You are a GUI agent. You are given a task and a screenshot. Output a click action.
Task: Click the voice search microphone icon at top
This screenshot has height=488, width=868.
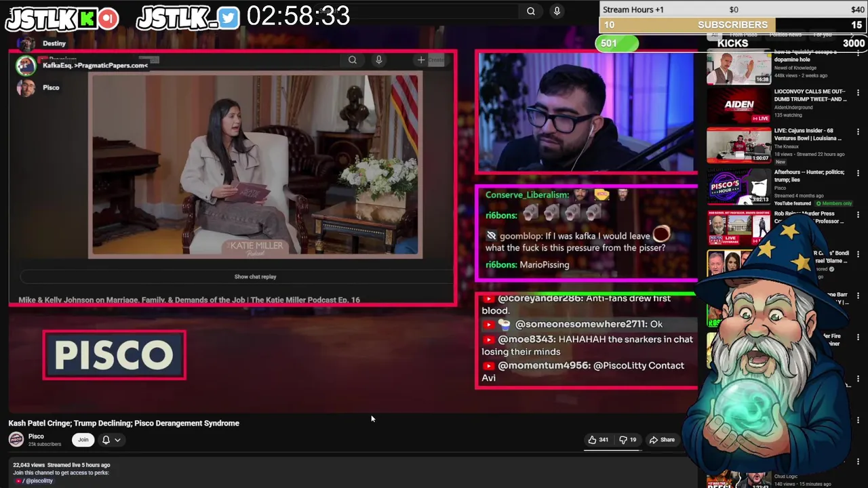coord(557,11)
